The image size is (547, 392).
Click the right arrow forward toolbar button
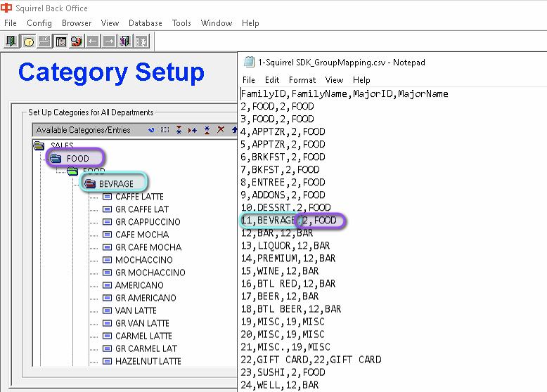pyautogui.click(x=109, y=41)
